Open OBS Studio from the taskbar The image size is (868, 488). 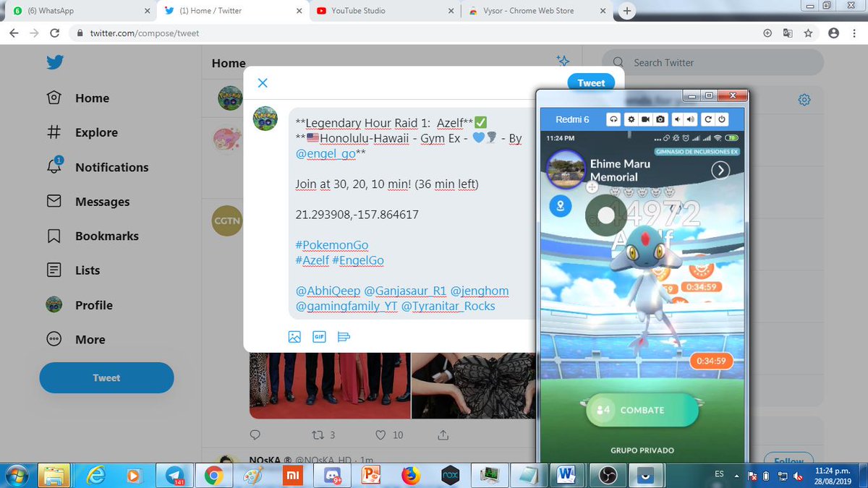[607, 475]
